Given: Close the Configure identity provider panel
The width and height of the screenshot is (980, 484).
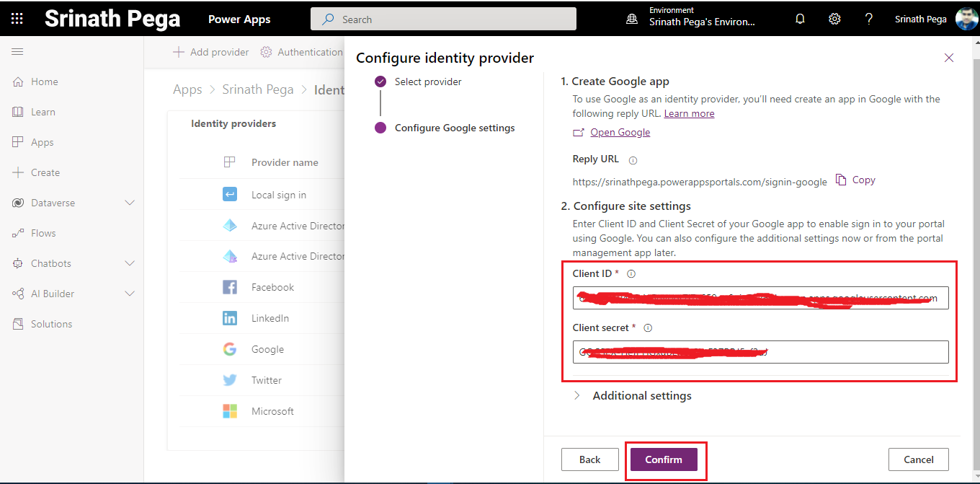Looking at the screenshot, I should point(948,58).
